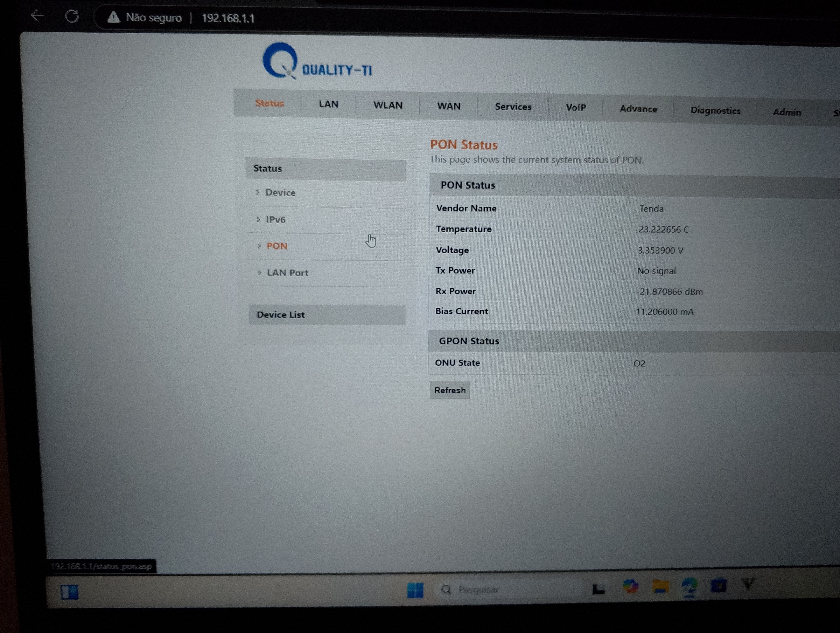
Task: Click the browser back arrow
Action: pos(37,16)
